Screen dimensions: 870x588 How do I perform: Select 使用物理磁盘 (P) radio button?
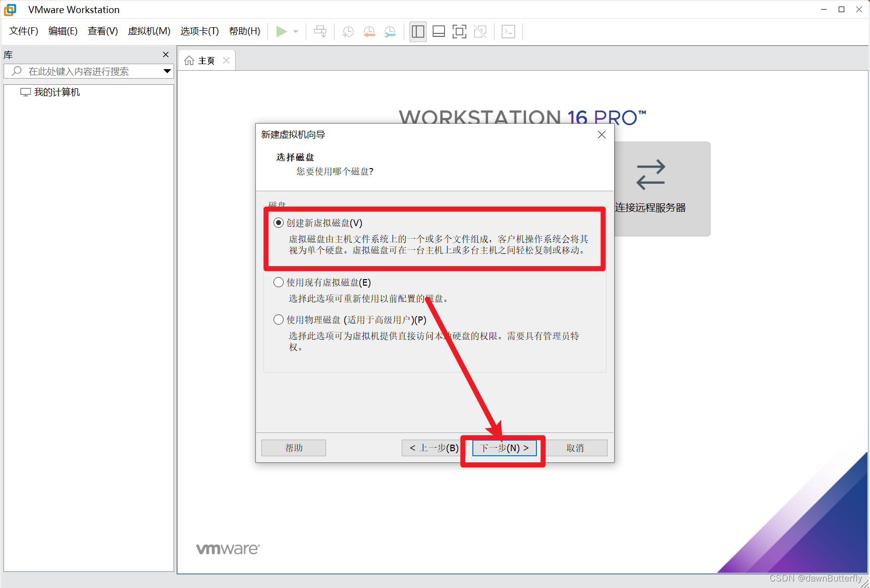(x=279, y=319)
